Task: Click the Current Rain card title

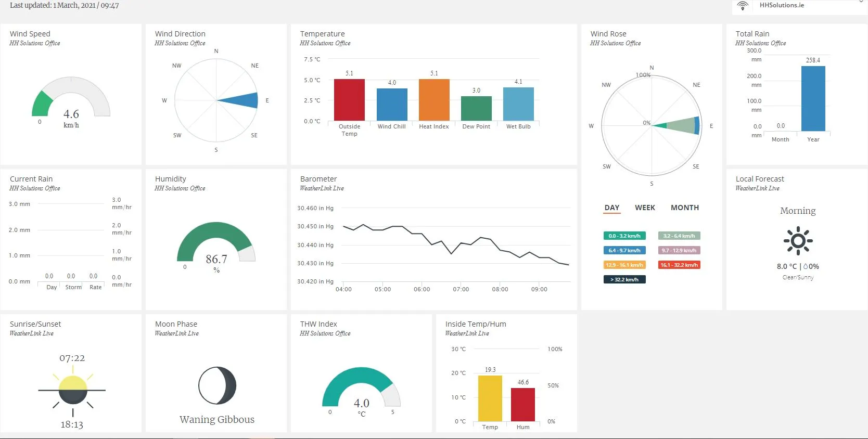Action: click(31, 179)
